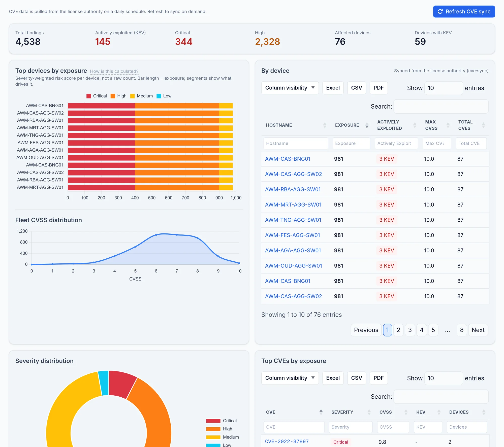Image resolution: width=504 pixels, height=447 pixels.
Task: Go to page 2 of By device
Action: tap(398, 330)
